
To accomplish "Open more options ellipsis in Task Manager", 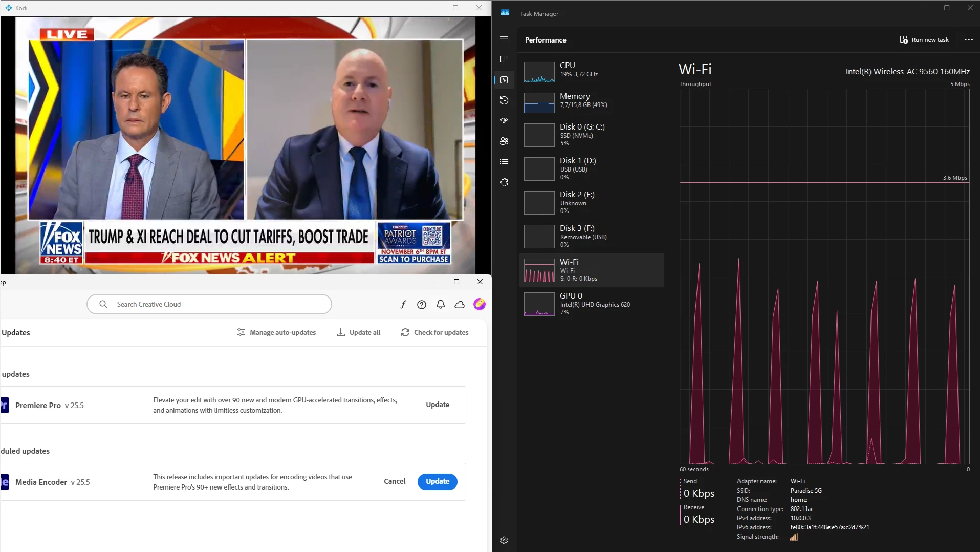I will [x=969, y=40].
